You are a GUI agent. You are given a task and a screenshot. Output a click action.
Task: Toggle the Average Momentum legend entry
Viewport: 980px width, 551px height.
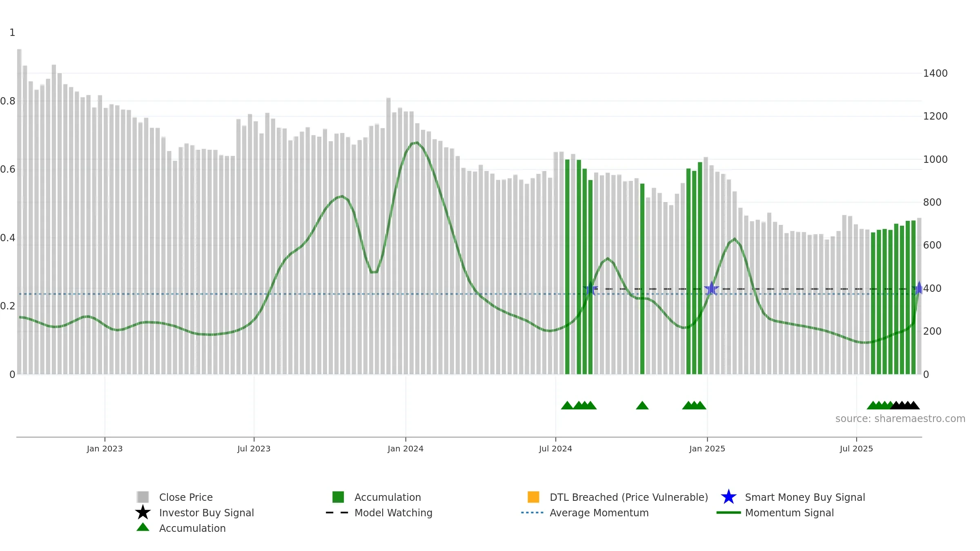click(x=585, y=513)
